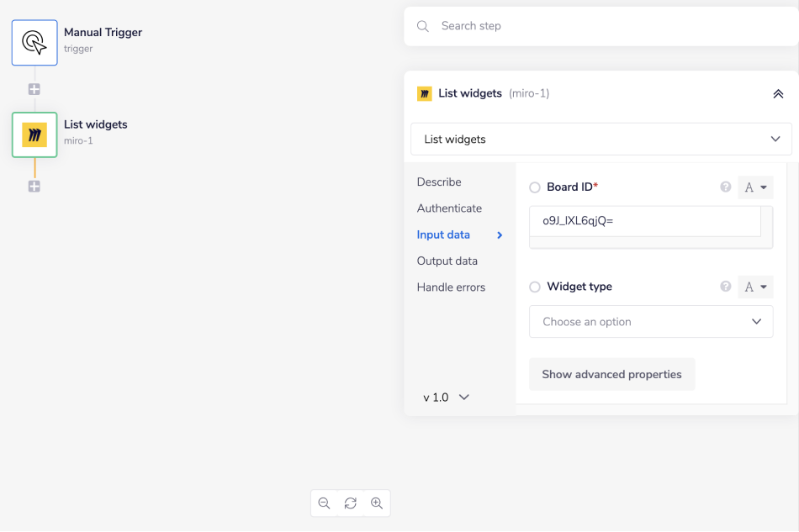Open the Widget type option dropdown
799x532 pixels.
point(651,322)
